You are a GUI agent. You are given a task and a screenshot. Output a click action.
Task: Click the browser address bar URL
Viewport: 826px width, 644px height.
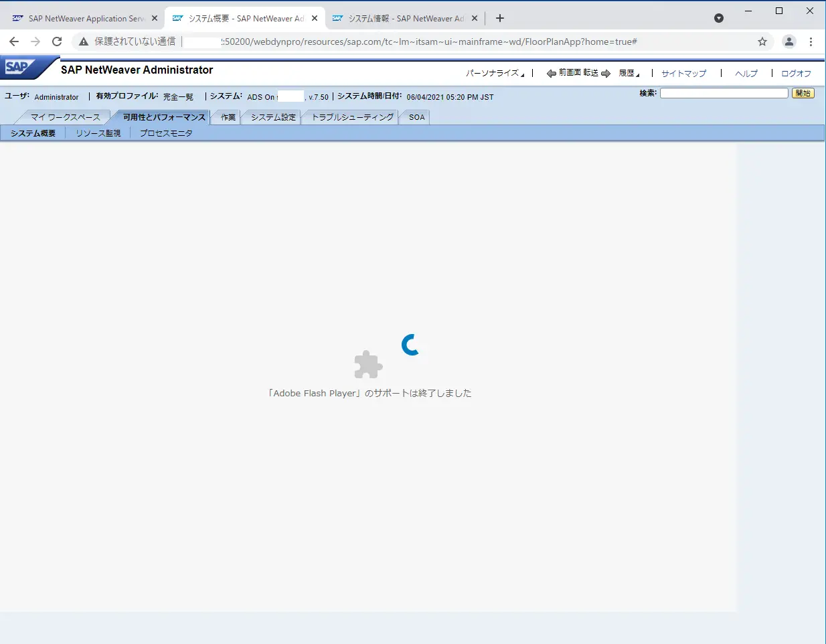(428, 42)
